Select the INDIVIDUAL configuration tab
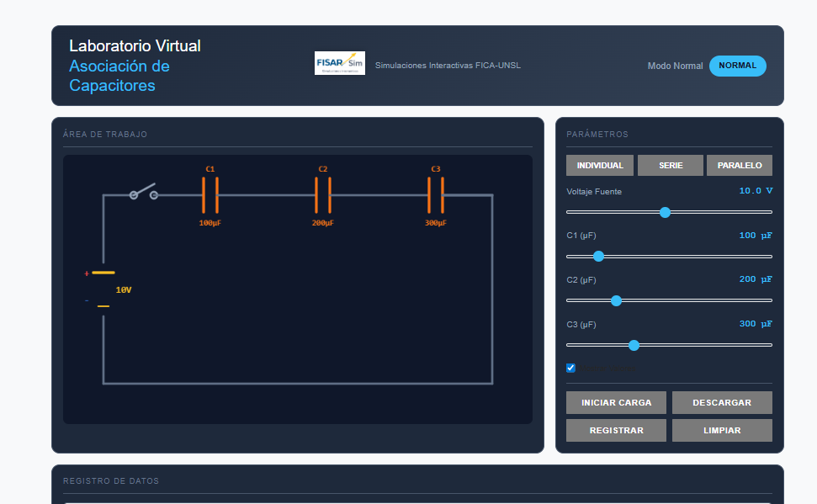 (x=600, y=166)
